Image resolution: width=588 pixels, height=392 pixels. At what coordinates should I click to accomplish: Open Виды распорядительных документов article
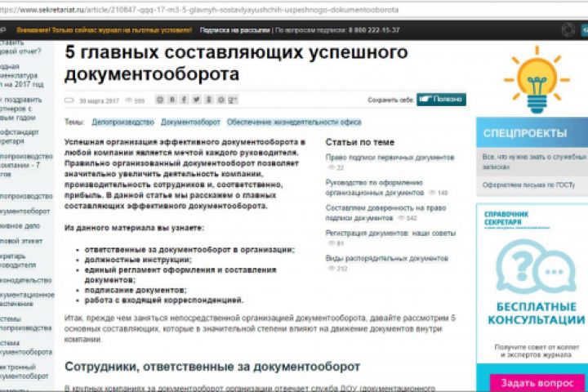pos(386,258)
